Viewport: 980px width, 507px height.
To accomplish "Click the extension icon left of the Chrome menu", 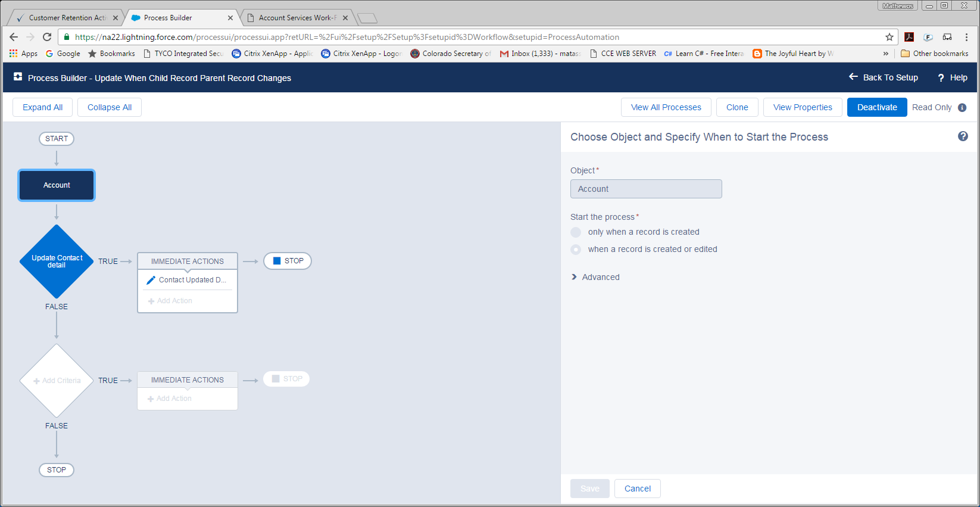I will point(947,37).
